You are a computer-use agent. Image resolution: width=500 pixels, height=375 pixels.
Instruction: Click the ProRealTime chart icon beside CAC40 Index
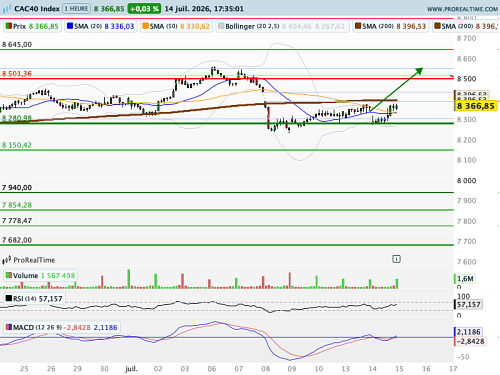7,8
